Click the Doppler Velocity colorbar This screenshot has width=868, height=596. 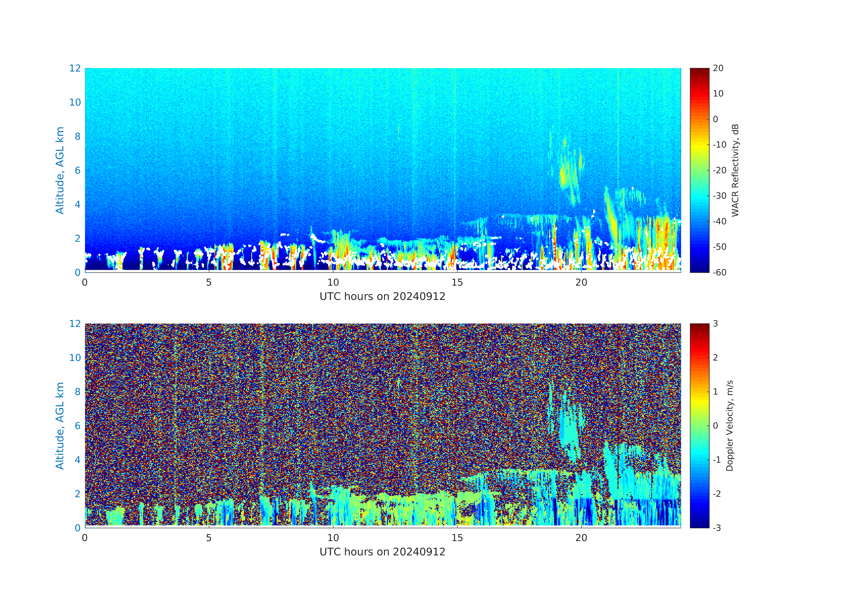pyautogui.click(x=699, y=425)
